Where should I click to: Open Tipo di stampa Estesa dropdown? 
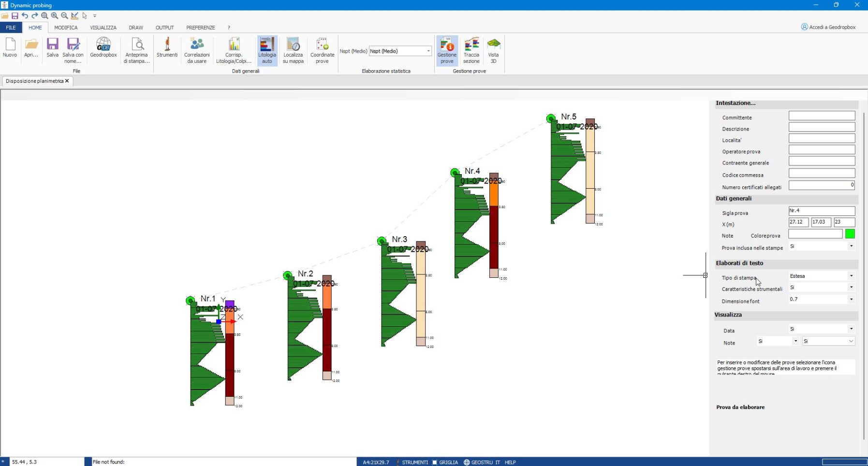pyautogui.click(x=851, y=276)
